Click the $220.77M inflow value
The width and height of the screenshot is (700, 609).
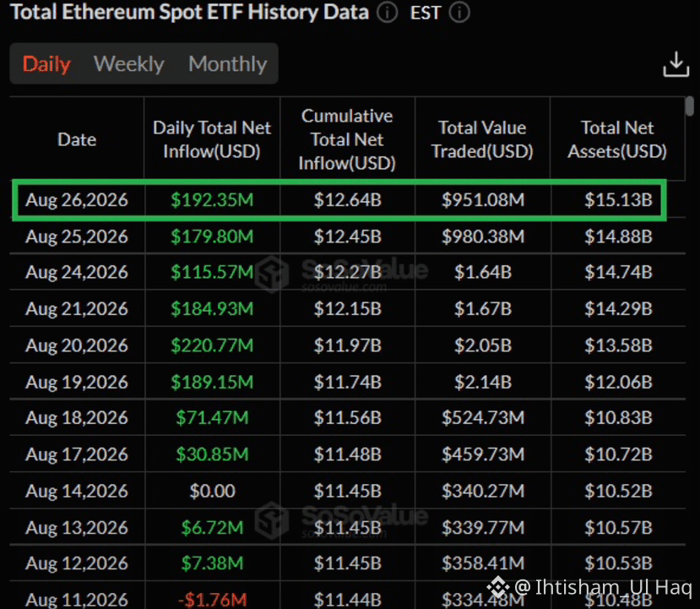(212, 345)
